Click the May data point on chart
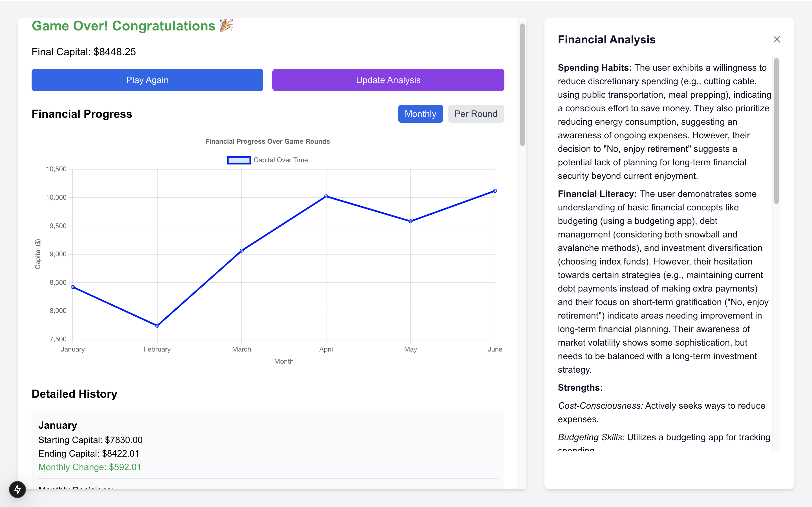Screen dimensions: 812x507 [x=410, y=221]
